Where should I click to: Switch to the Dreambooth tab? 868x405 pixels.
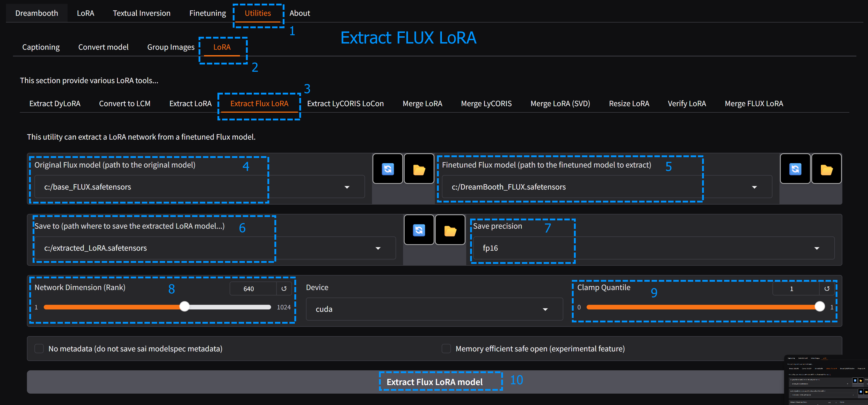[x=37, y=13]
